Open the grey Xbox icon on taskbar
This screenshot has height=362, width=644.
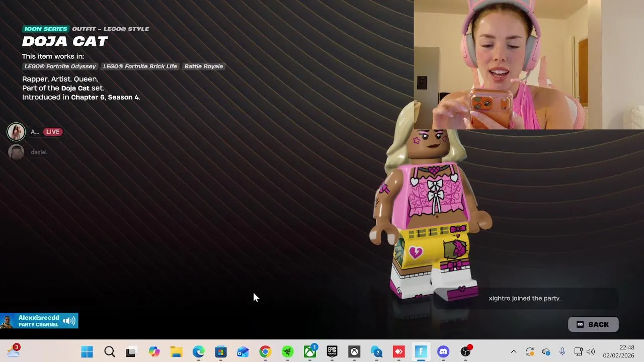coord(354,352)
